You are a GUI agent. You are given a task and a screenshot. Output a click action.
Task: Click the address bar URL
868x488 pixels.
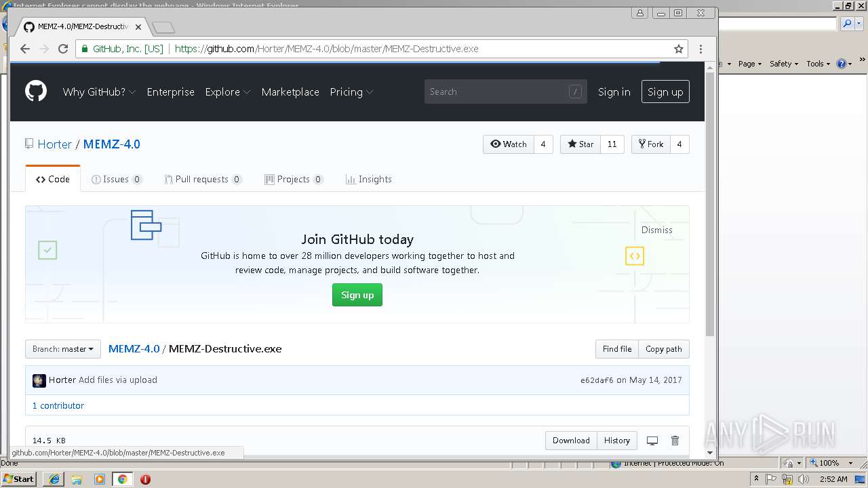click(x=327, y=49)
